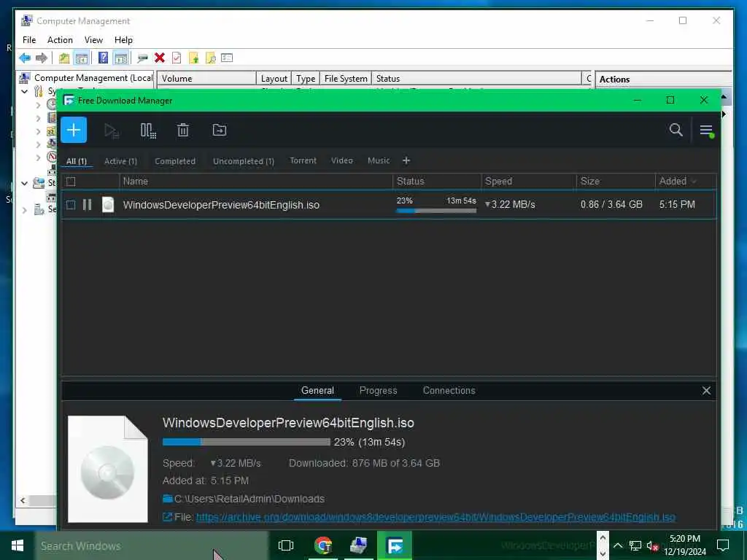Click the external link icon before File
Screen dimensions: 747x560
[x=167, y=517]
